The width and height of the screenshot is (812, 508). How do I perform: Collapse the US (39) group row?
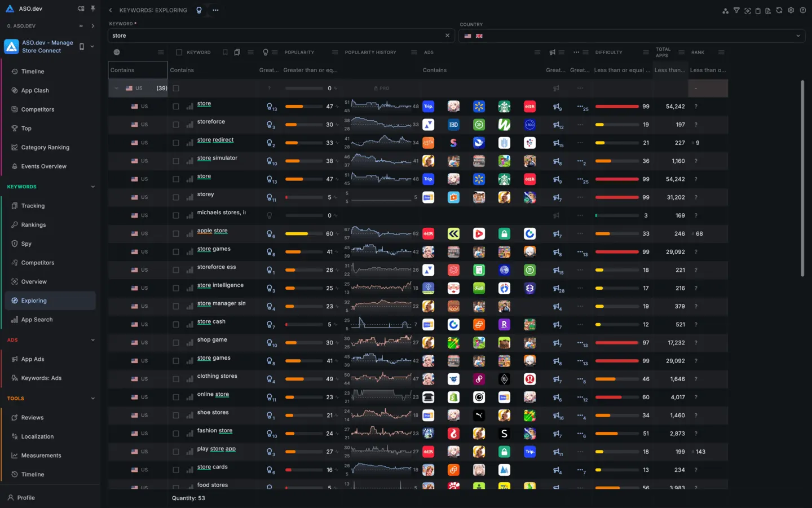coord(117,88)
